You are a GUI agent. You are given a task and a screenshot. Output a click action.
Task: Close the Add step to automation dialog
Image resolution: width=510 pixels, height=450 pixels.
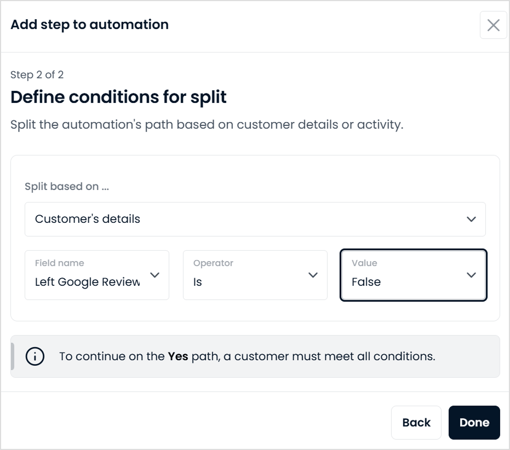493,25
